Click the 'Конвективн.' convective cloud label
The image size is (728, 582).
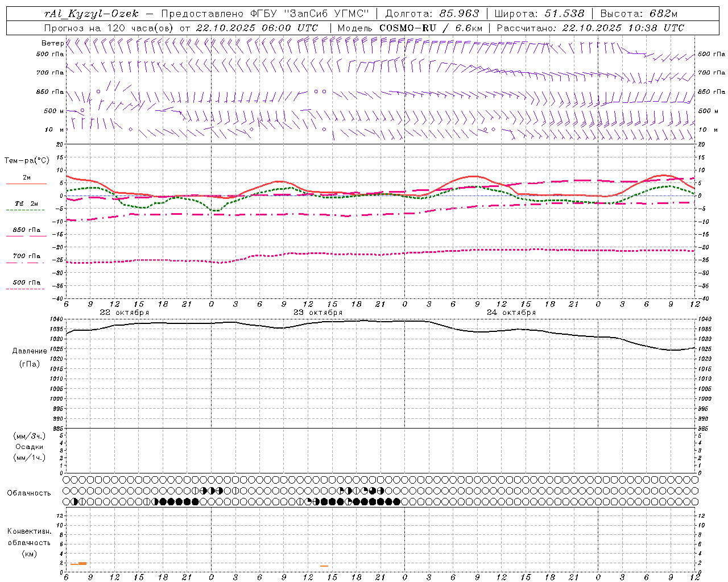[x=29, y=531]
